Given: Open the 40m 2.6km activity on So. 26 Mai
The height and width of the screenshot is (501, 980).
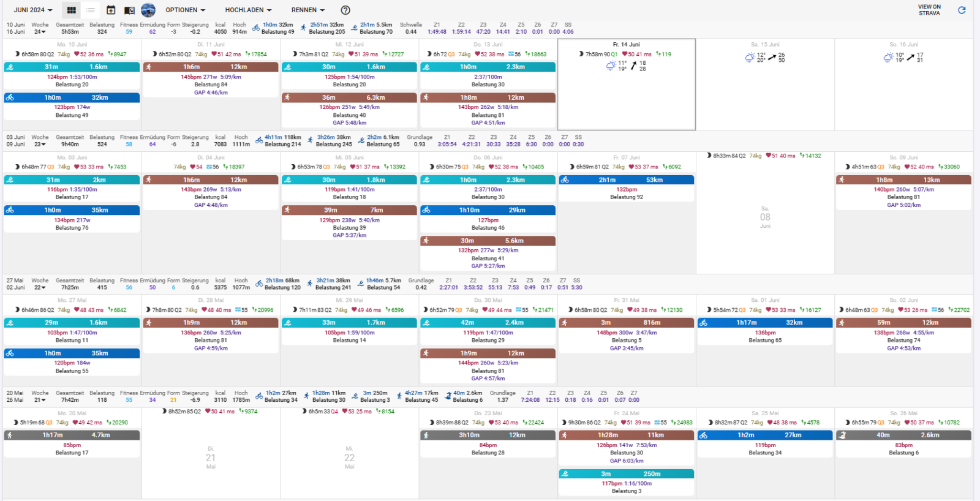Looking at the screenshot, I should [903, 435].
